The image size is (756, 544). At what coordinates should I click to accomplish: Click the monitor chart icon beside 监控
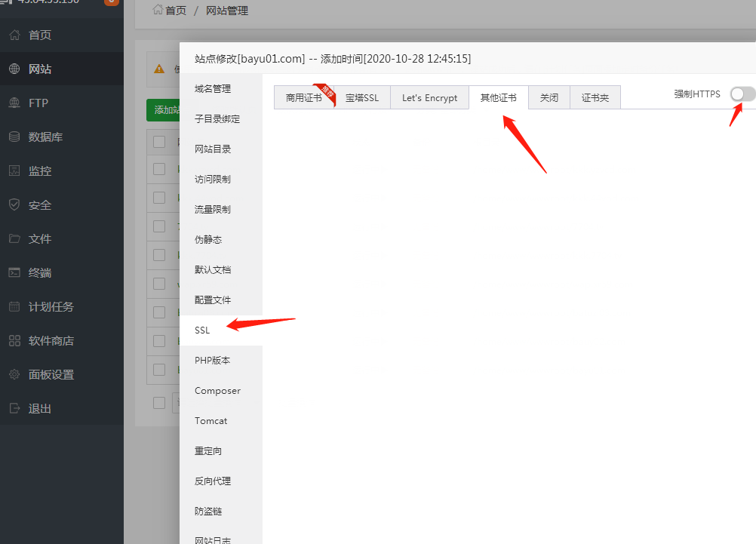(x=14, y=171)
